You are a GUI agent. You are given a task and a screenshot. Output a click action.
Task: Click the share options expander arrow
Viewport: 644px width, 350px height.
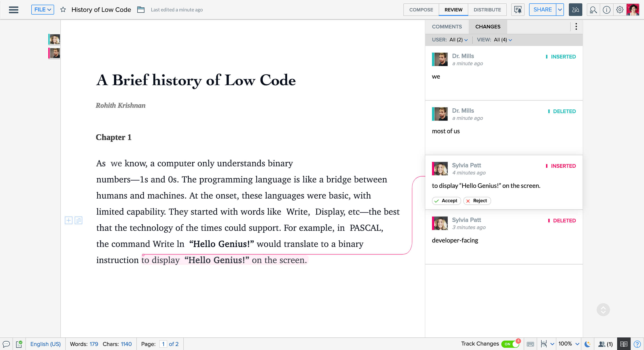click(560, 9)
